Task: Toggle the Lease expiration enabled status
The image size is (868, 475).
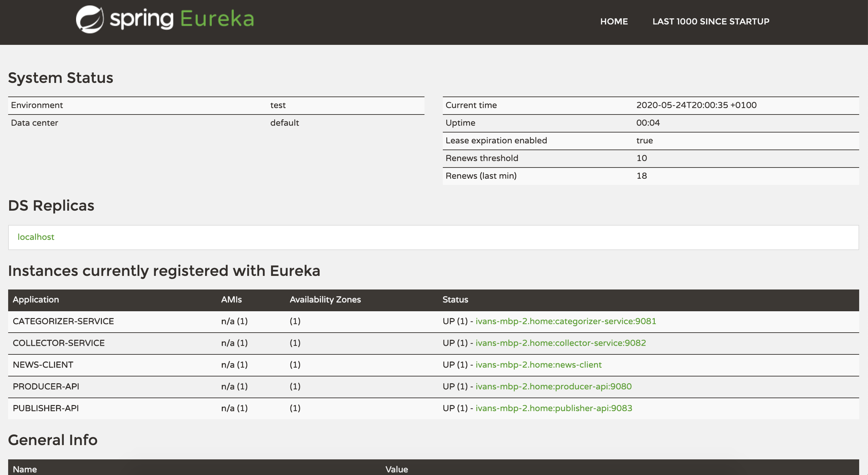Action: 645,140
